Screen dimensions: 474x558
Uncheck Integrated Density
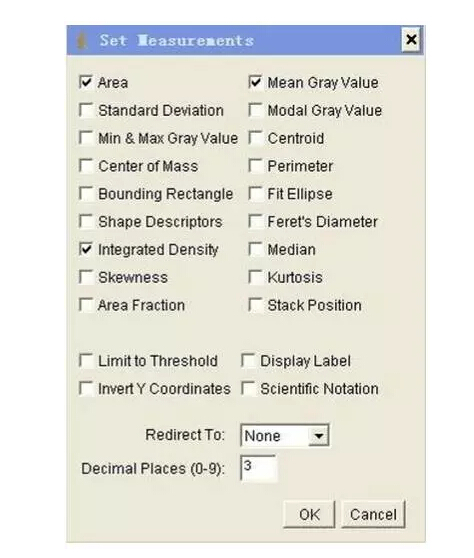[86, 249]
